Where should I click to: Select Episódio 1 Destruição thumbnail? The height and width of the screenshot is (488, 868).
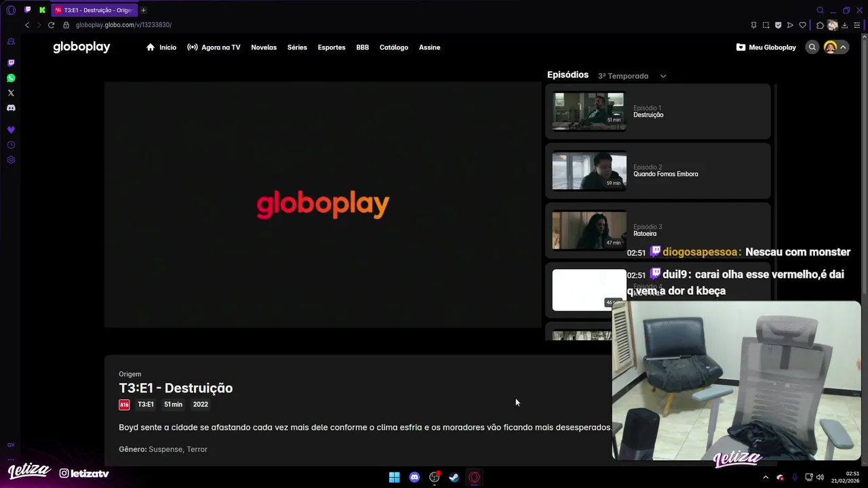click(x=588, y=111)
